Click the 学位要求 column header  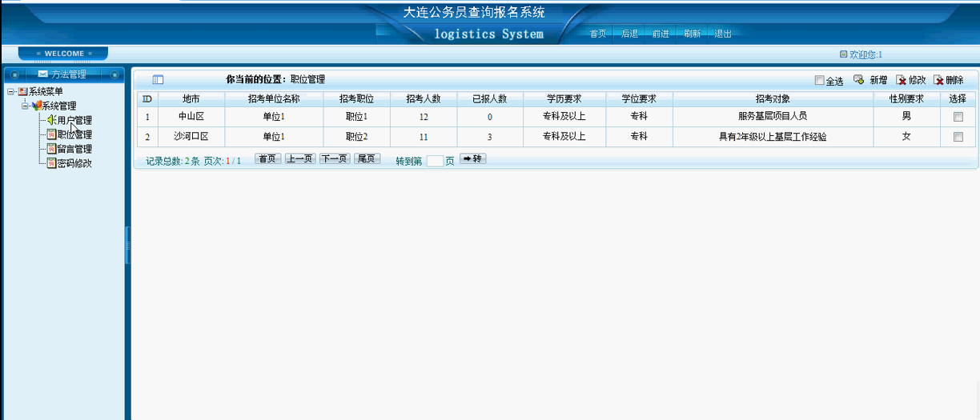click(639, 99)
